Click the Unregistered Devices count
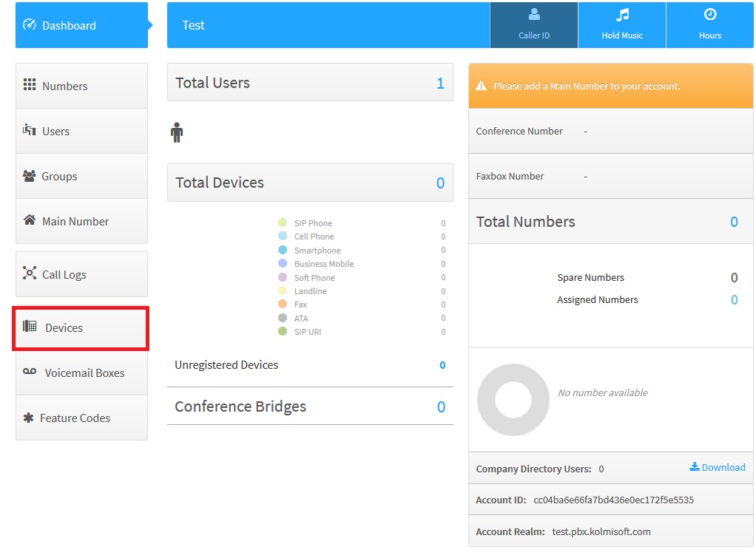 [x=442, y=365]
